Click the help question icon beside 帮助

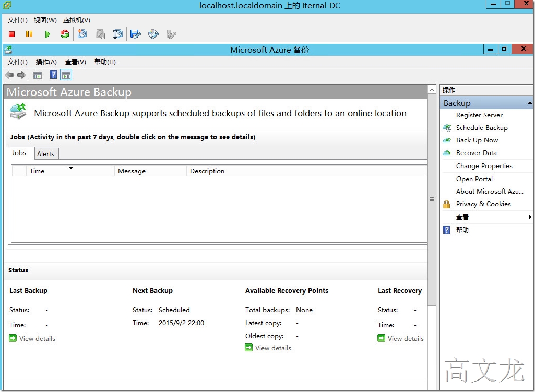pos(447,230)
